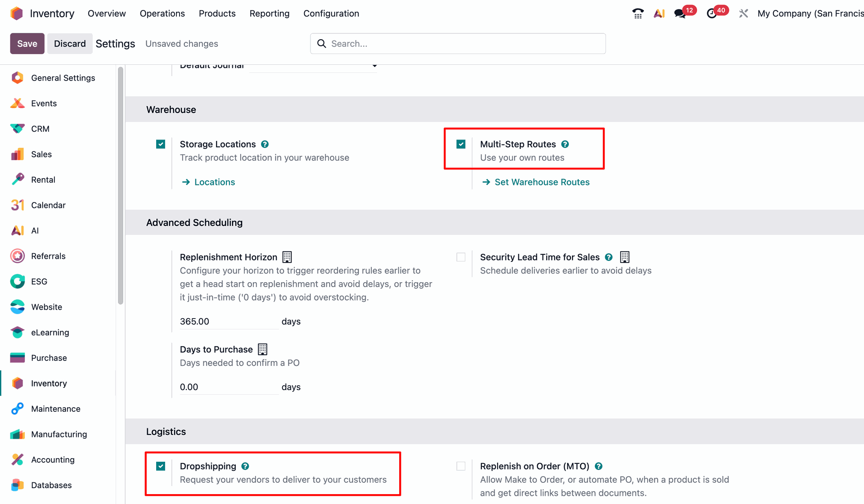This screenshot has width=864, height=504.
Task: Open the AI assistant in the top bar
Action: (659, 13)
